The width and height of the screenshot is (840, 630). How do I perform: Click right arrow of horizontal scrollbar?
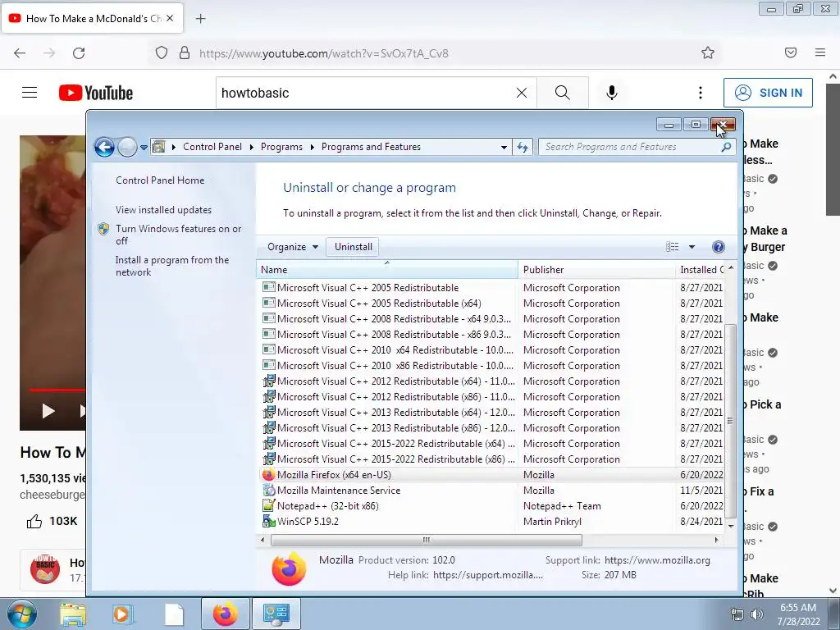pyautogui.click(x=716, y=540)
